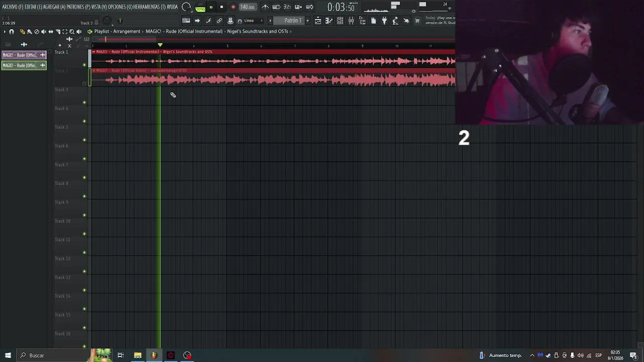This screenshot has height=362, width=644.
Task: Select the Draw pencil tool
Action: click(23, 31)
